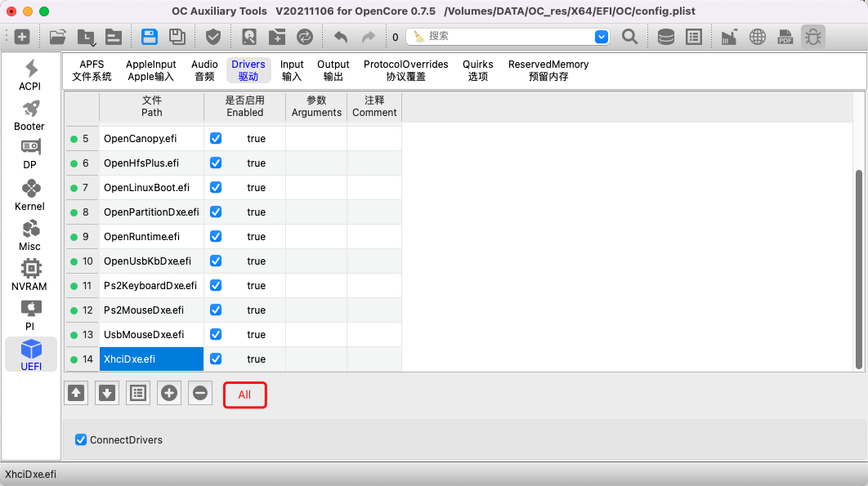This screenshot has height=486, width=868.
Task: Open a config file
Action: coord(56,36)
